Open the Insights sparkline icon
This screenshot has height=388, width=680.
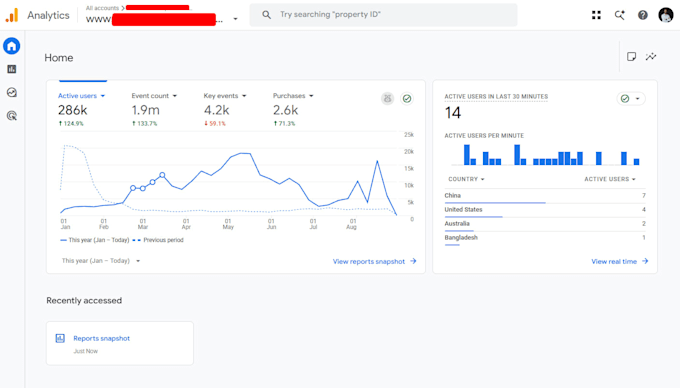651,56
